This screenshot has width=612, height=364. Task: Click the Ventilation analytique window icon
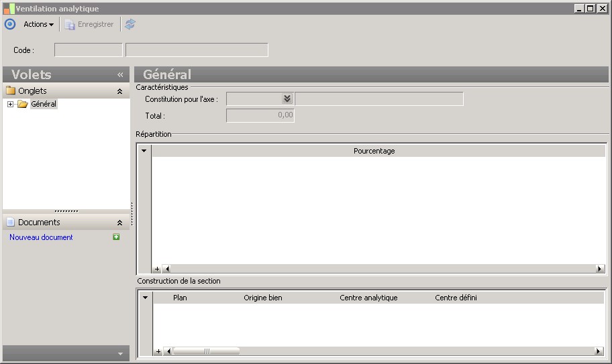click(x=9, y=9)
